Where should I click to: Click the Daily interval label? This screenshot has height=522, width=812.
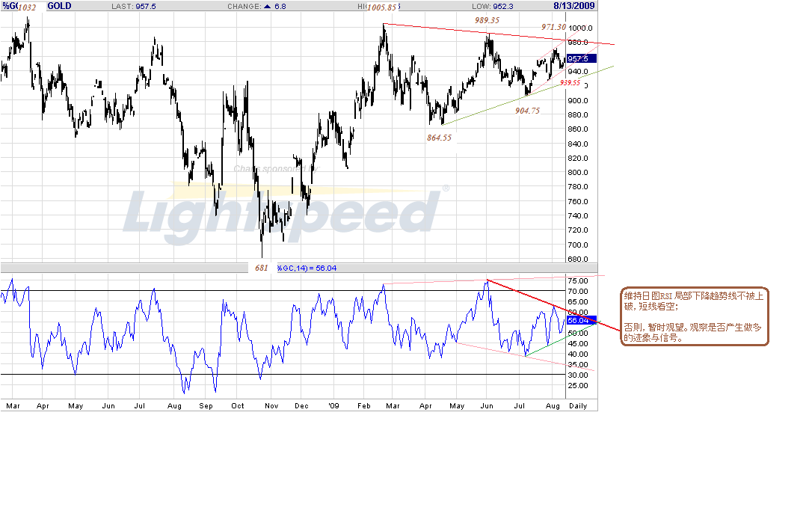click(578, 406)
